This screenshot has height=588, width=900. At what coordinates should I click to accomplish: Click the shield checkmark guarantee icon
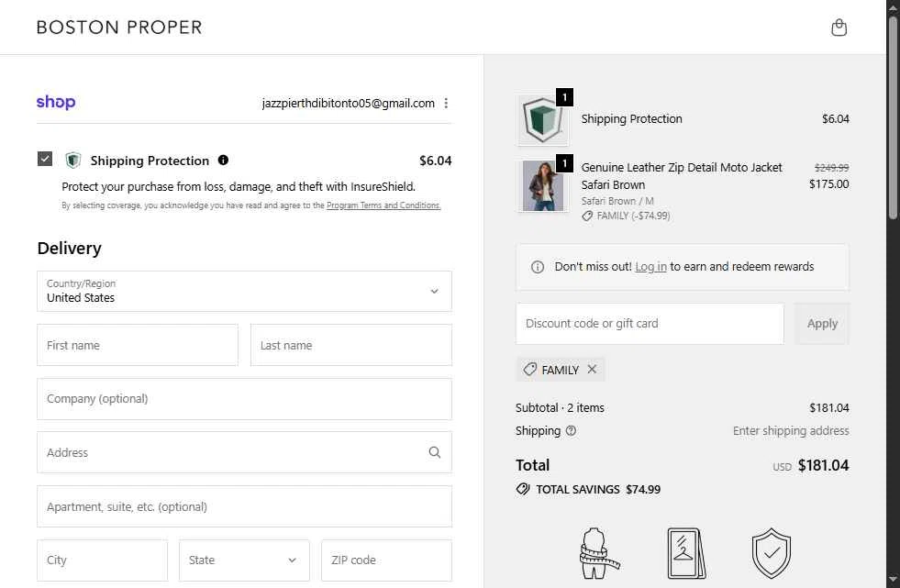tap(771, 553)
